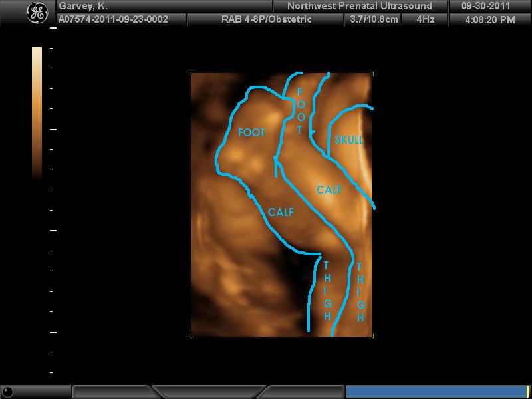Click depth value '3.7/10.8cm'
The image size is (532, 399).
point(374,19)
